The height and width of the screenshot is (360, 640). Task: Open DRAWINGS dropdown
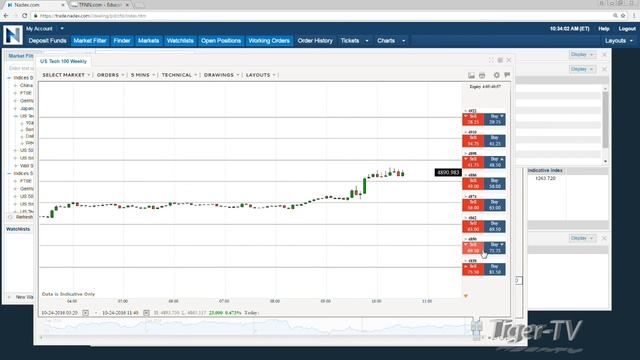[221, 75]
